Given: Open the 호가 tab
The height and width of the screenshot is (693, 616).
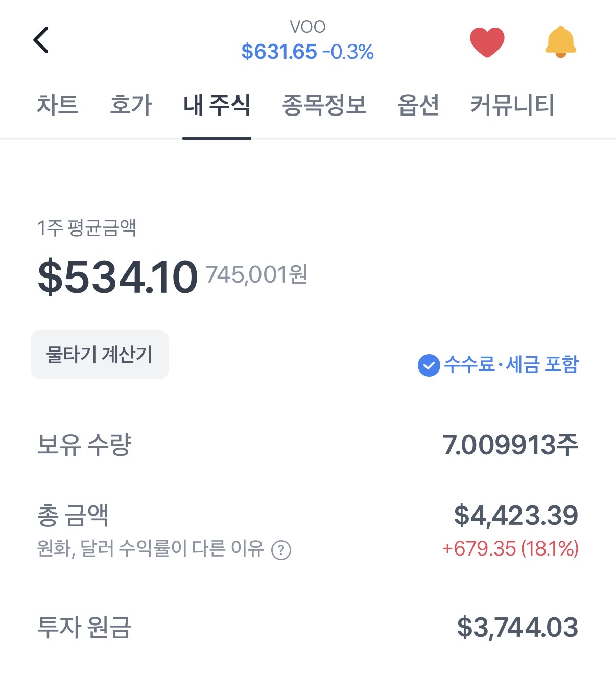Looking at the screenshot, I should [131, 105].
